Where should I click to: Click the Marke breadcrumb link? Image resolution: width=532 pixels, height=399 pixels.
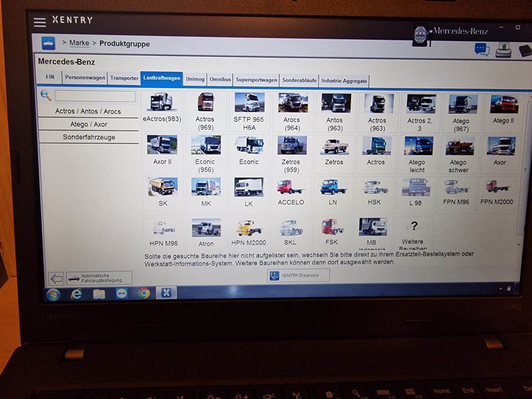[x=79, y=43]
